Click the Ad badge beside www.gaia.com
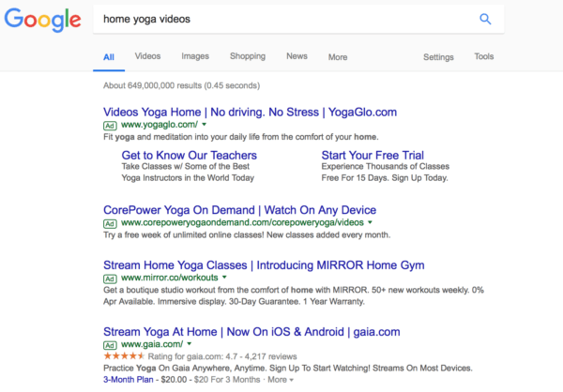Viewport: 563px width, 392px height. (110, 345)
